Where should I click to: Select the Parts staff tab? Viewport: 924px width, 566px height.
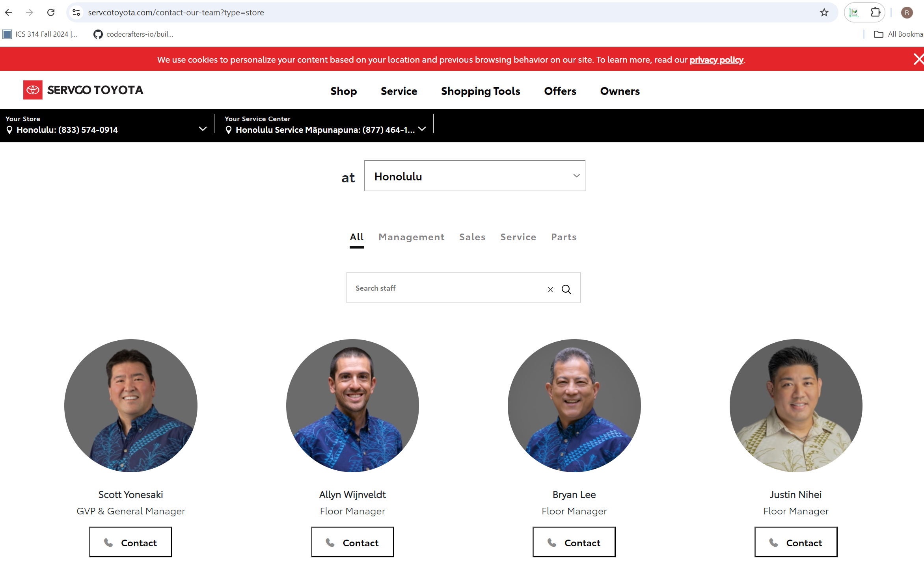pyautogui.click(x=563, y=237)
